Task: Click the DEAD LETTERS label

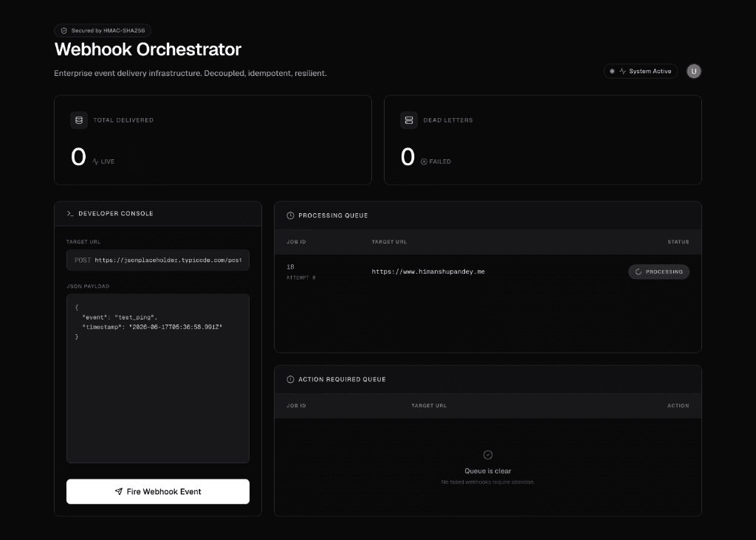Action: 448,120
